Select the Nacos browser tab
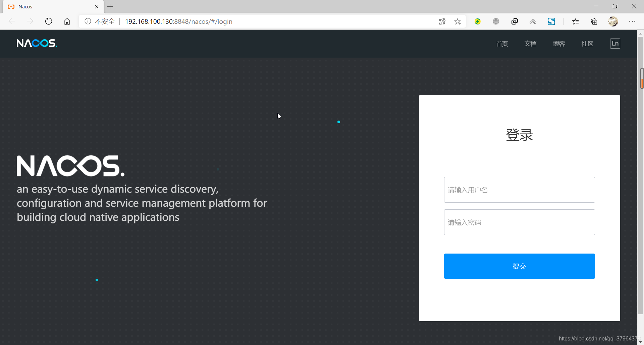Screen dimensions: 644x345 53,7
